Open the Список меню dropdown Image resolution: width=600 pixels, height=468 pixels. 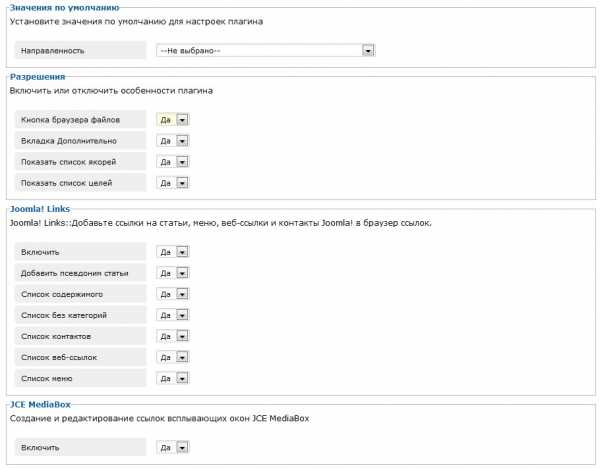point(173,378)
